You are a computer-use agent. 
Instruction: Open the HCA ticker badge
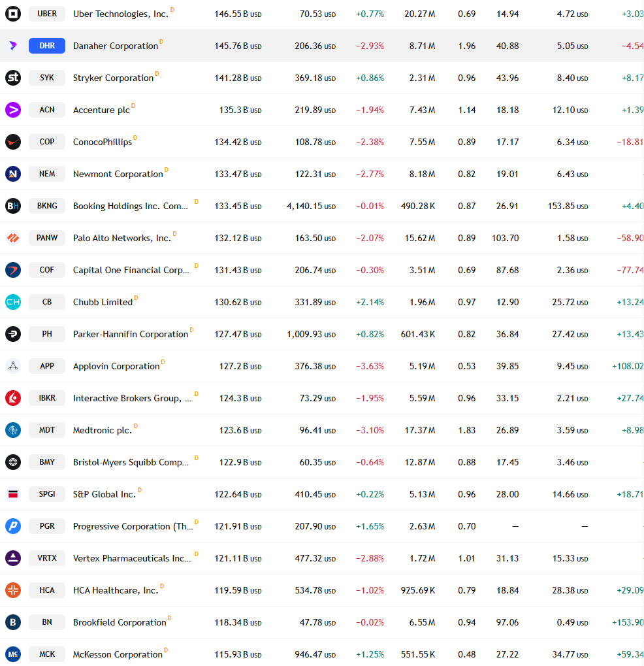point(47,590)
